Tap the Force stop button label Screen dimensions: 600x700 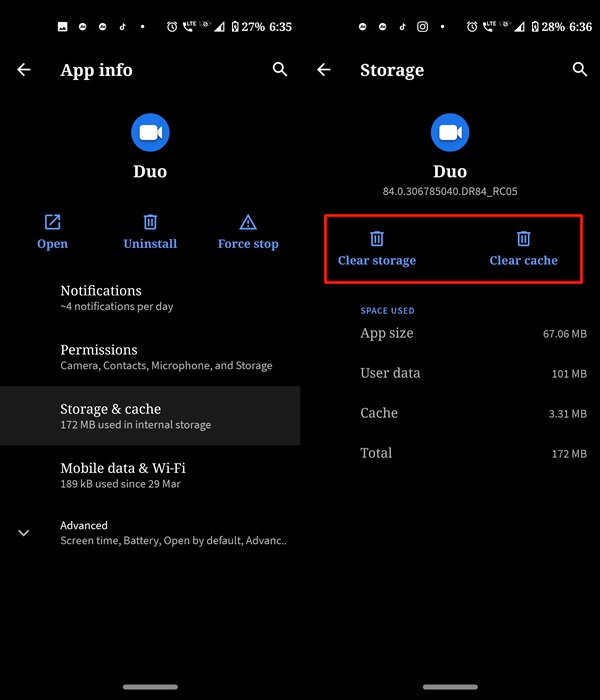(248, 244)
